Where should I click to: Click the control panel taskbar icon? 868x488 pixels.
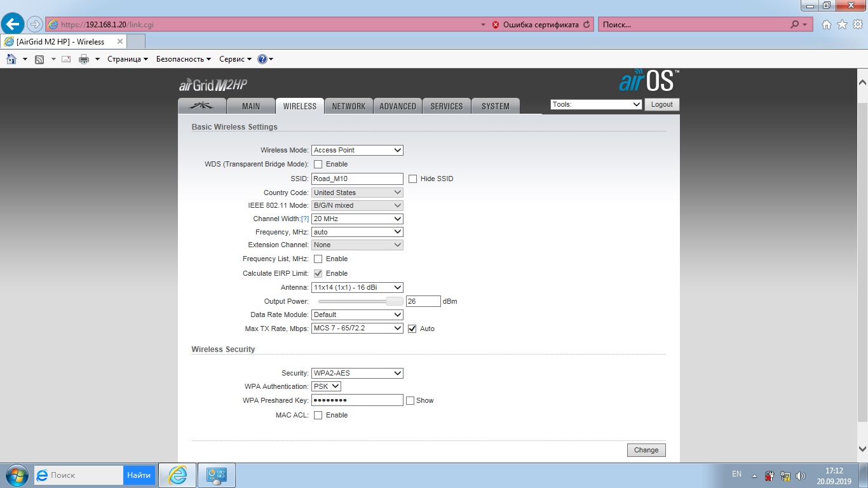coord(217,475)
